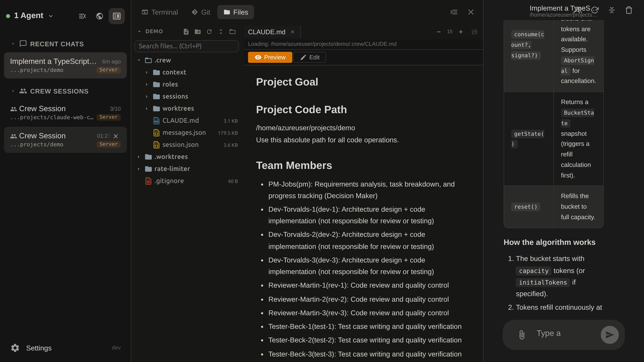Viewport: 644px width, 362px height.
Task: Collapse all folders in file explorer
Action: [x=221, y=32]
